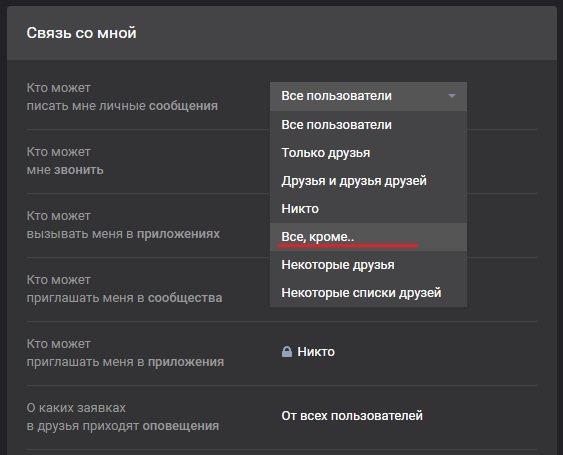Select Друзья и друзья друзей option
Screen dimensions: 563x455
pos(368,181)
